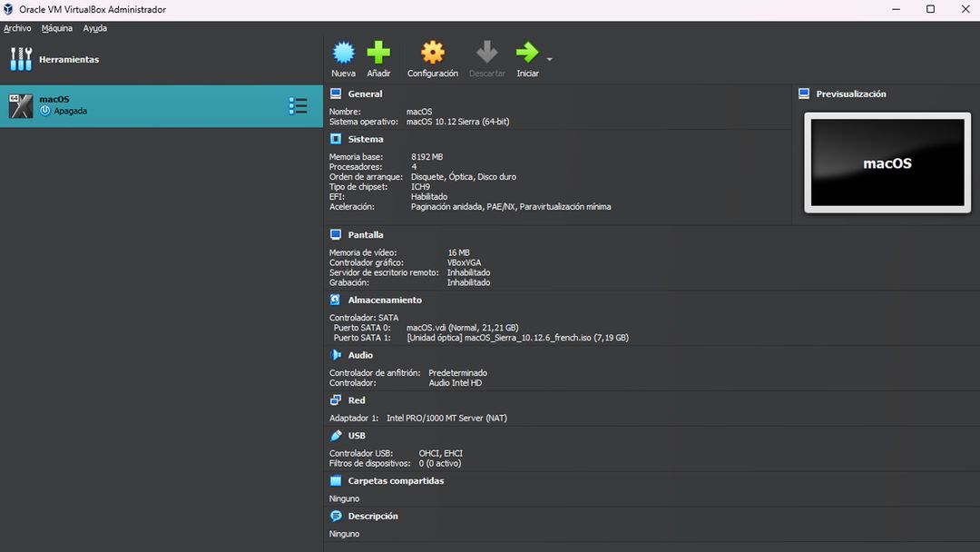Click the macOS preview thumbnail
980x552 pixels.
(x=886, y=161)
